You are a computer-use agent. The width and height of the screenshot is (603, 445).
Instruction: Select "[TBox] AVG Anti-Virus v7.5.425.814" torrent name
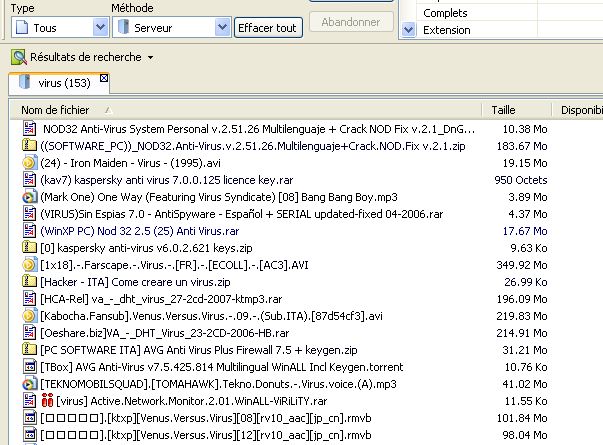tap(222, 367)
